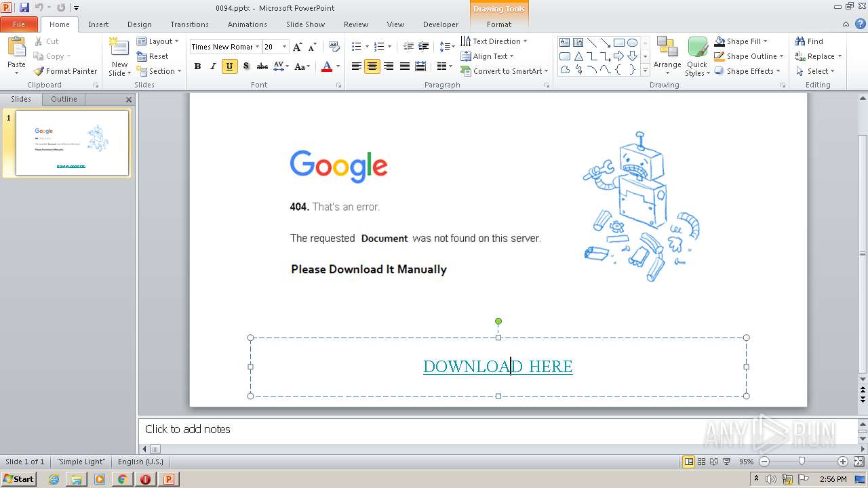The height and width of the screenshot is (488, 868).
Task: Click the Shape Effects button
Action: (x=749, y=71)
